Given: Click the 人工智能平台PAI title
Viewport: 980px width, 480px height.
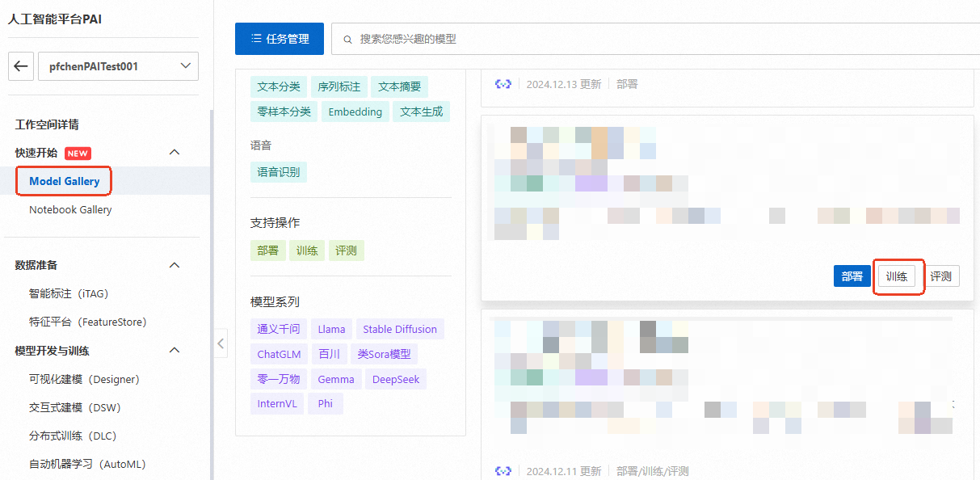Looking at the screenshot, I should pos(54,19).
